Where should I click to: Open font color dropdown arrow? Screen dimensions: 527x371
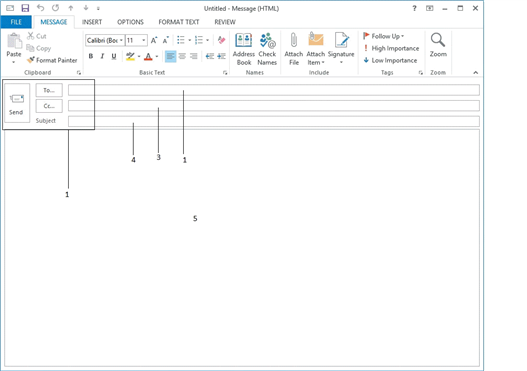pyautogui.click(x=157, y=56)
